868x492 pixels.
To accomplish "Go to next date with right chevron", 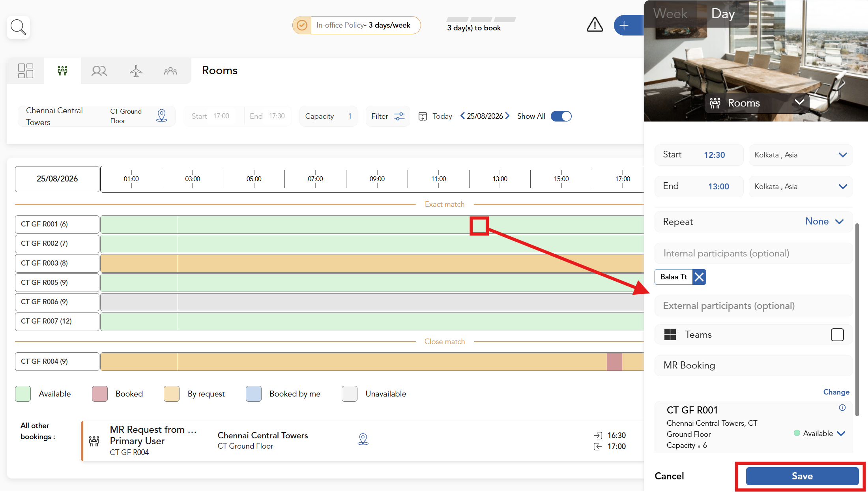I will (x=507, y=116).
